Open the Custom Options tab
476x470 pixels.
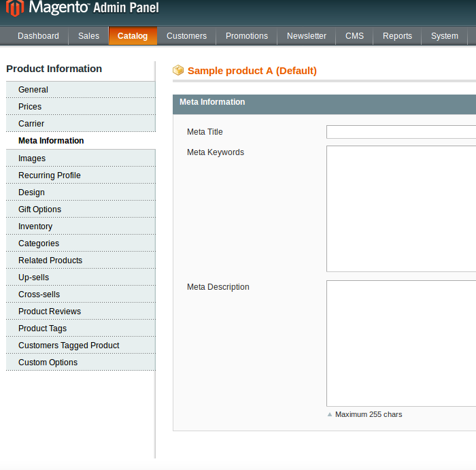point(48,363)
